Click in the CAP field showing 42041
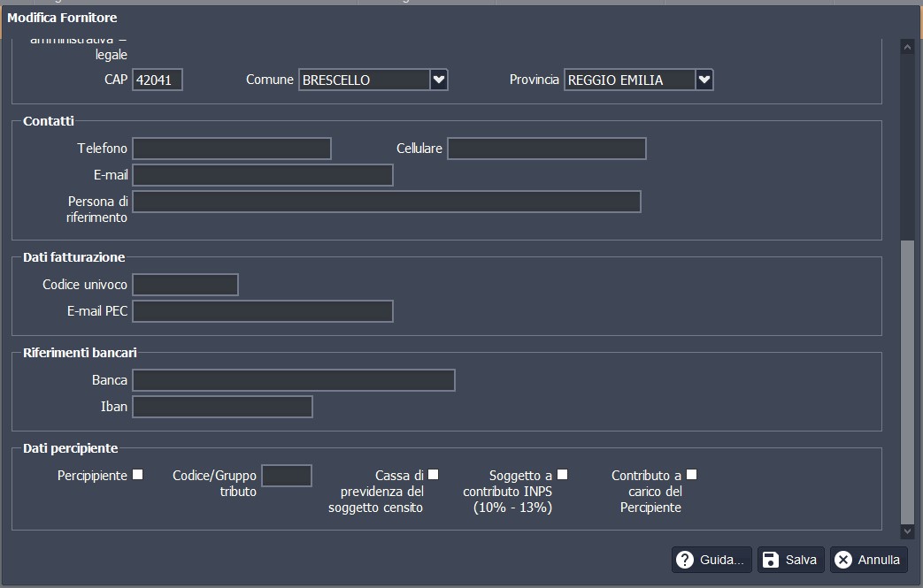The image size is (923, 588). 158,80
